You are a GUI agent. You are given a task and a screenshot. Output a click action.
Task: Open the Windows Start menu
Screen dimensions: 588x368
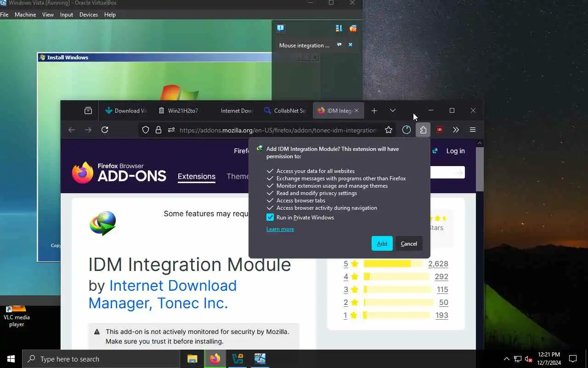pos(11,359)
